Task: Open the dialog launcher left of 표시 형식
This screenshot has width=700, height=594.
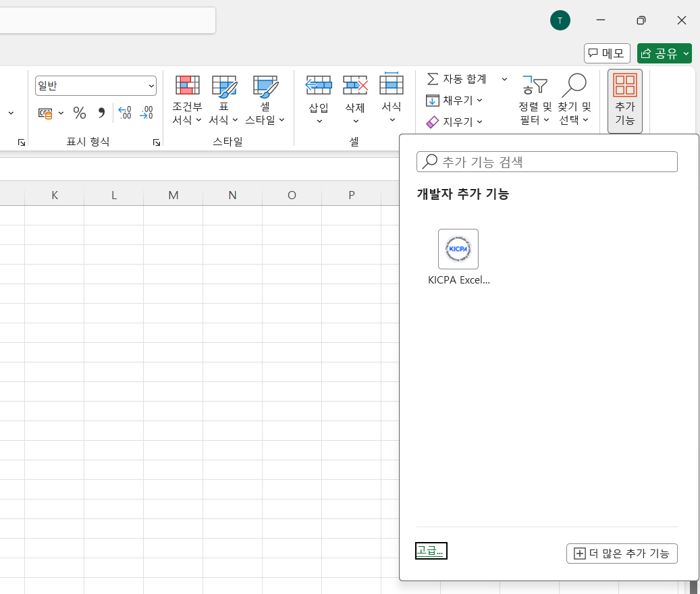Action: click(x=22, y=142)
